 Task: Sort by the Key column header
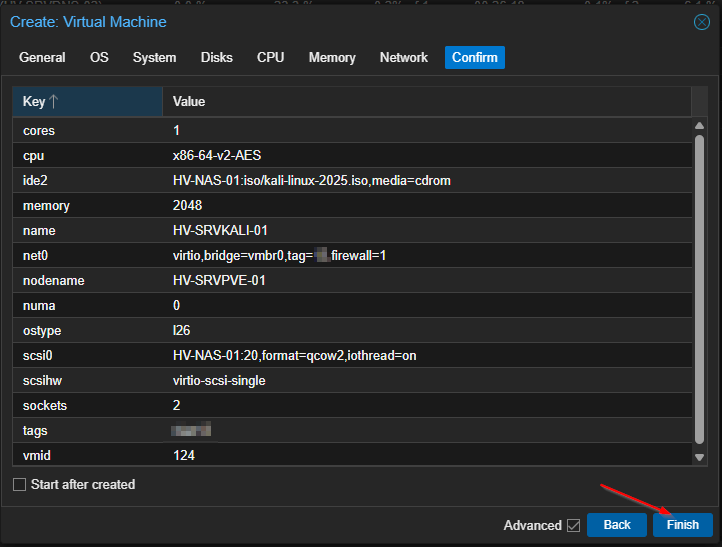pos(87,102)
